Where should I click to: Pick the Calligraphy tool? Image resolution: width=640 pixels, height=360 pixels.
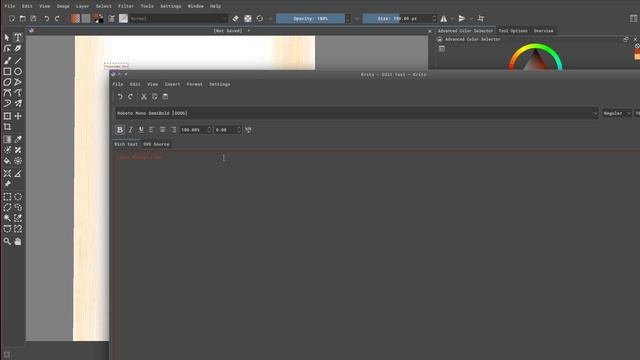pos(18,49)
